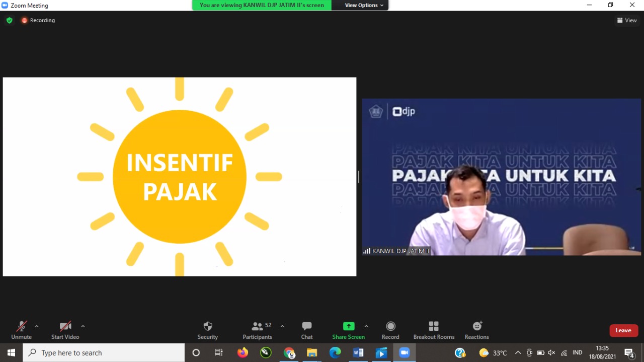Click the red Leave button
Screen dimensions: 644x362
click(x=623, y=330)
